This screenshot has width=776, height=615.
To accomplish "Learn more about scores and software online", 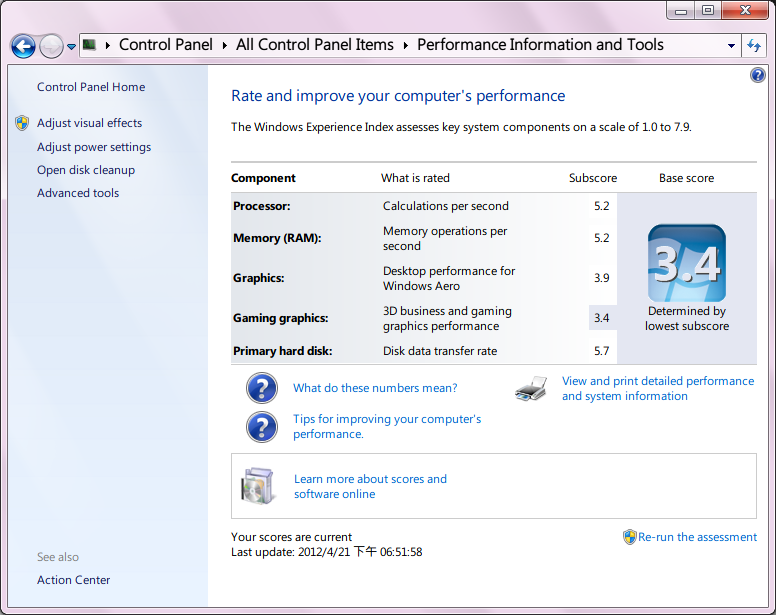I will coord(370,486).
